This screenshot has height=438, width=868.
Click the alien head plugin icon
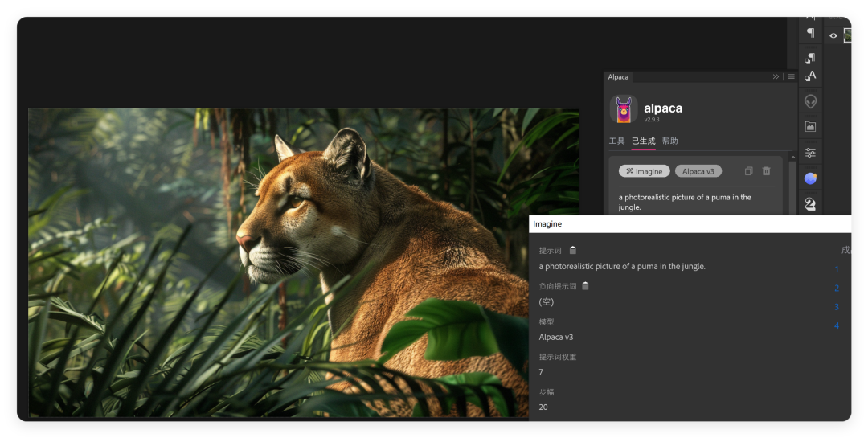[x=810, y=102]
